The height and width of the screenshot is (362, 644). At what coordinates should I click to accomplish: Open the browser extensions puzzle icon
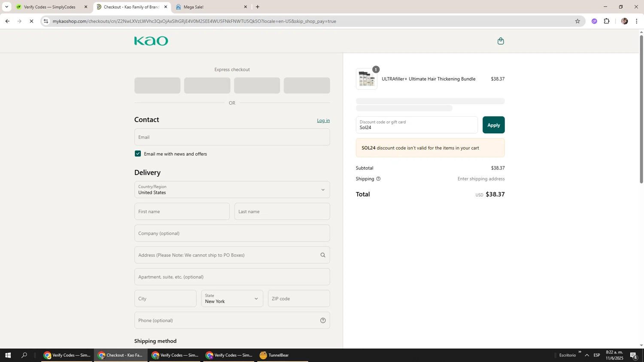coord(607,21)
